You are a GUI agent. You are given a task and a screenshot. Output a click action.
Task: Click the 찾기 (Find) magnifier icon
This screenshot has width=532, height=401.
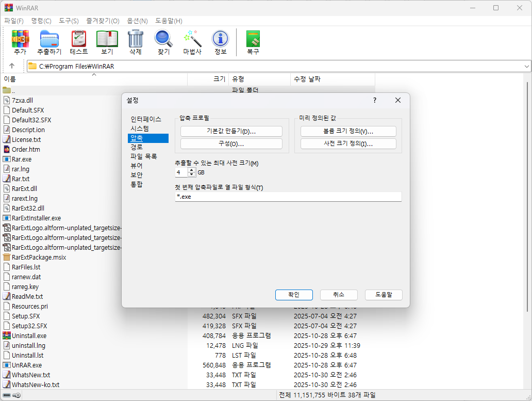click(x=163, y=39)
